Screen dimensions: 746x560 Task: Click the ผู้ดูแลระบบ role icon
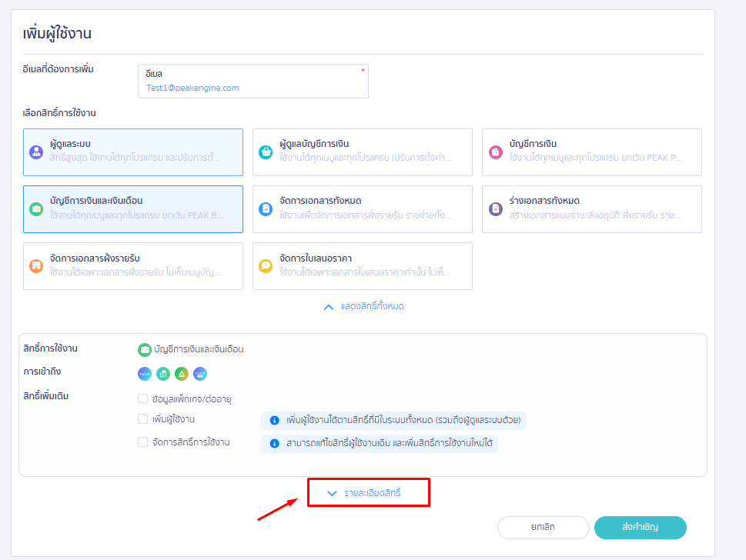coord(35,152)
